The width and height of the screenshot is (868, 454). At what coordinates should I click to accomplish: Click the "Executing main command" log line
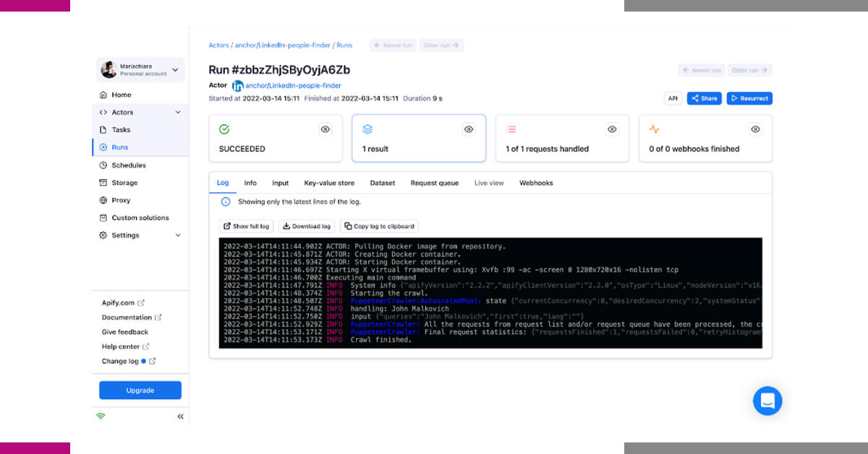[371, 278]
